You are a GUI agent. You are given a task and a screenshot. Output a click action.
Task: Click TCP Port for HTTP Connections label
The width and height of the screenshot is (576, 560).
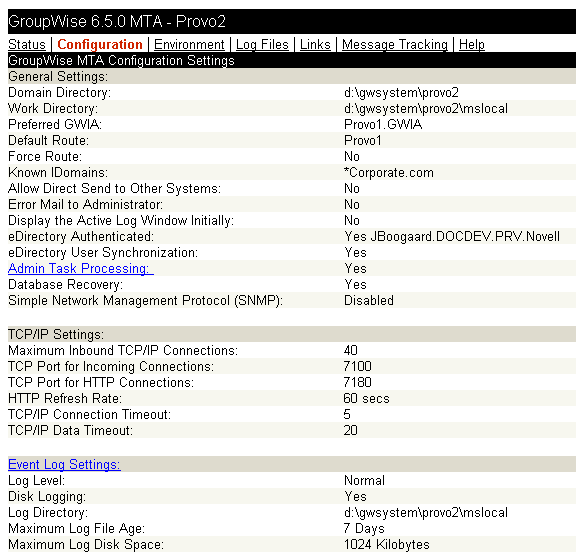(101, 383)
